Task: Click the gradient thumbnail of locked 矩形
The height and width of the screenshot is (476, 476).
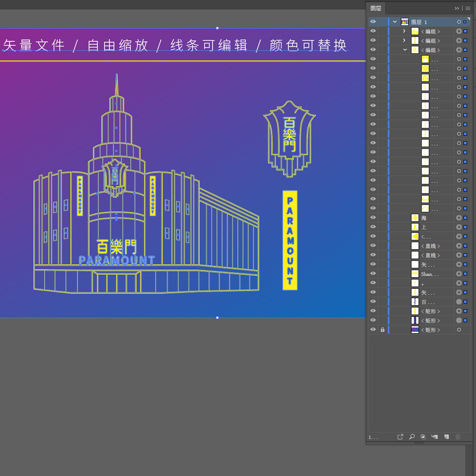Action: 415,329
